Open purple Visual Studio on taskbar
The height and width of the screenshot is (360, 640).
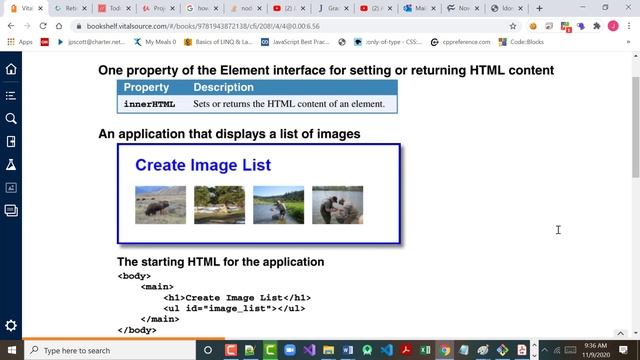coord(309,350)
